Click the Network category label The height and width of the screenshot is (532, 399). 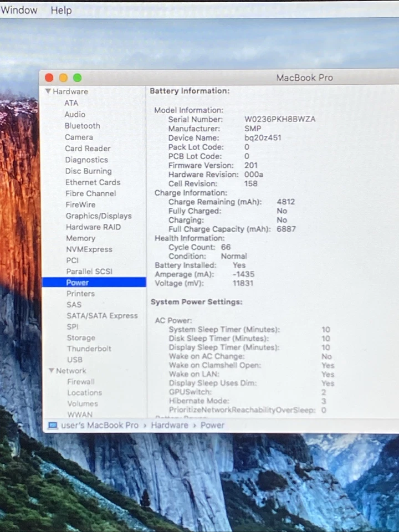[x=71, y=371]
